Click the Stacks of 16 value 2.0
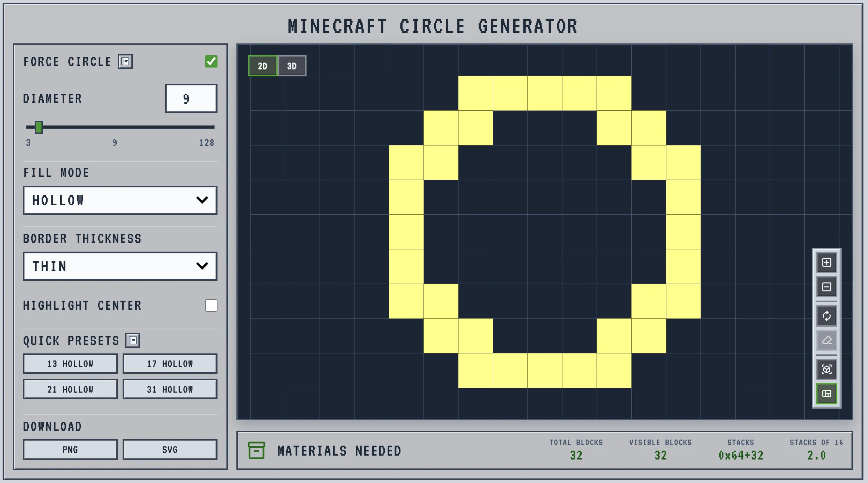868x483 pixels. [816, 455]
